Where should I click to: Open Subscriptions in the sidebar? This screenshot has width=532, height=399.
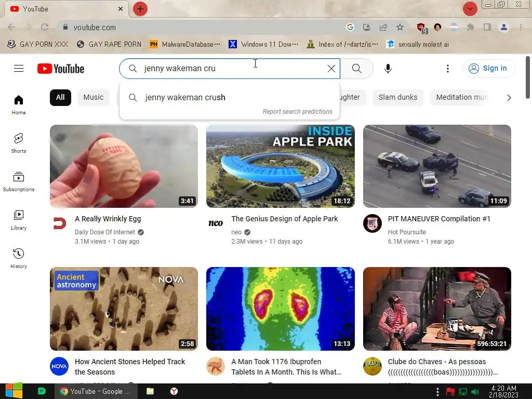coord(19,181)
